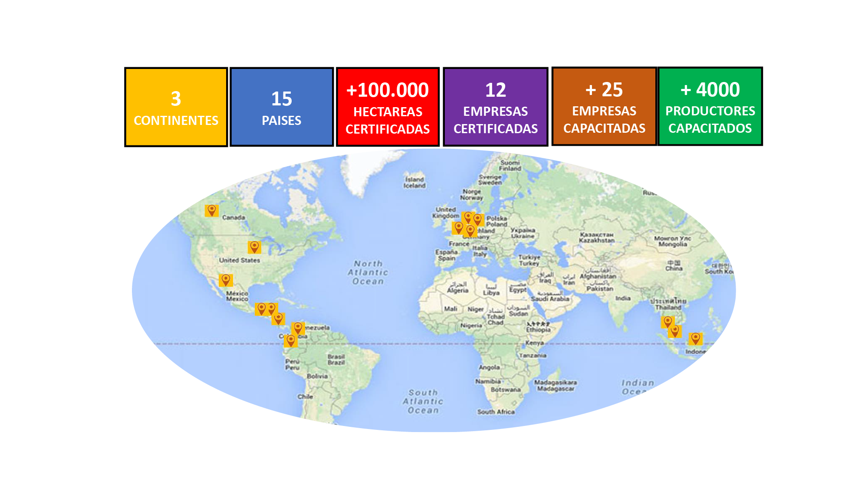Select the Kenya label
This screenshot has height=488, width=868.
[x=535, y=343]
